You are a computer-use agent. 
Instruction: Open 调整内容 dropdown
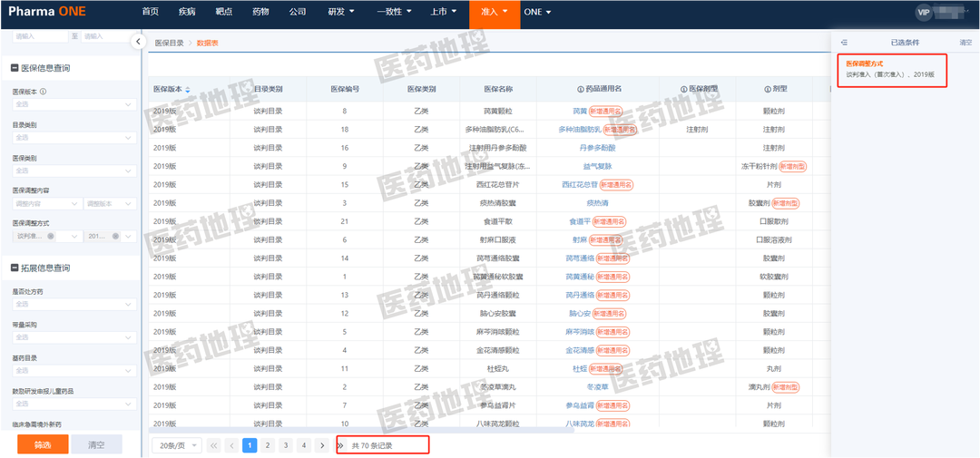tap(47, 204)
